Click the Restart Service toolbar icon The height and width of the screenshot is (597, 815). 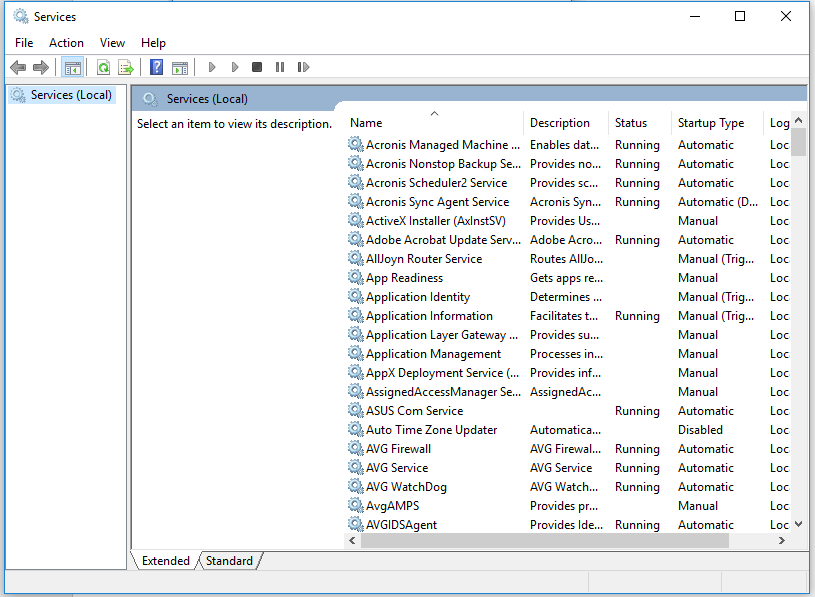coord(302,68)
